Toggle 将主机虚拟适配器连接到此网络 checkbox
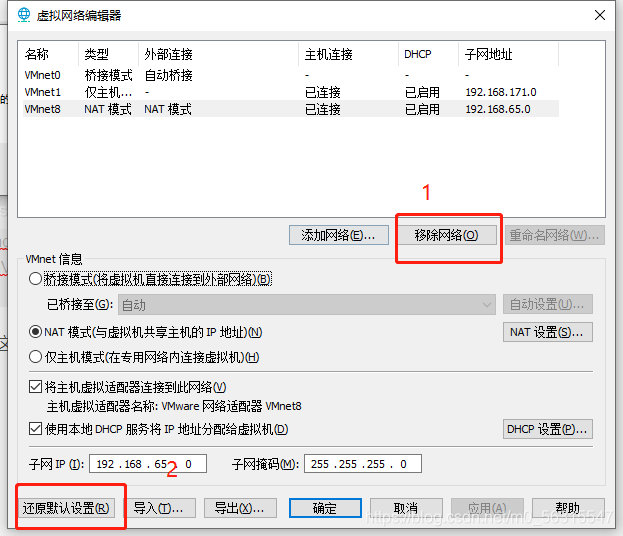Image resolution: width=623 pixels, height=536 pixels. (35, 387)
